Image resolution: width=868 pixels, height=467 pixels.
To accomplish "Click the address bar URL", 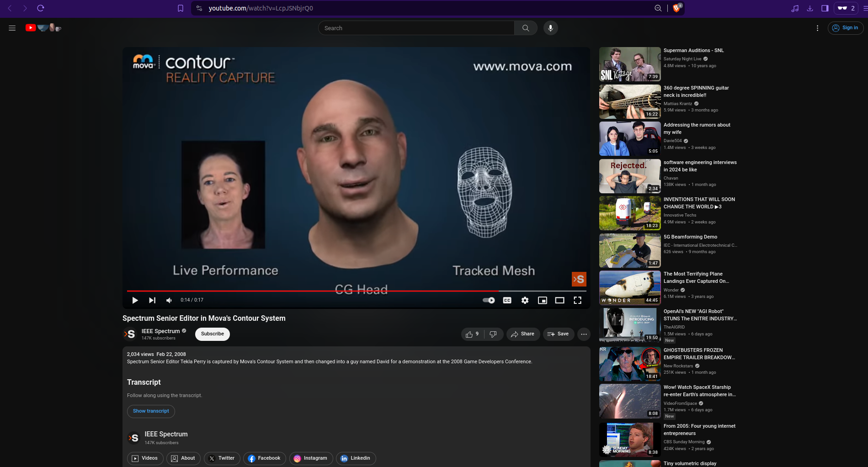I will tap(261, 8).
